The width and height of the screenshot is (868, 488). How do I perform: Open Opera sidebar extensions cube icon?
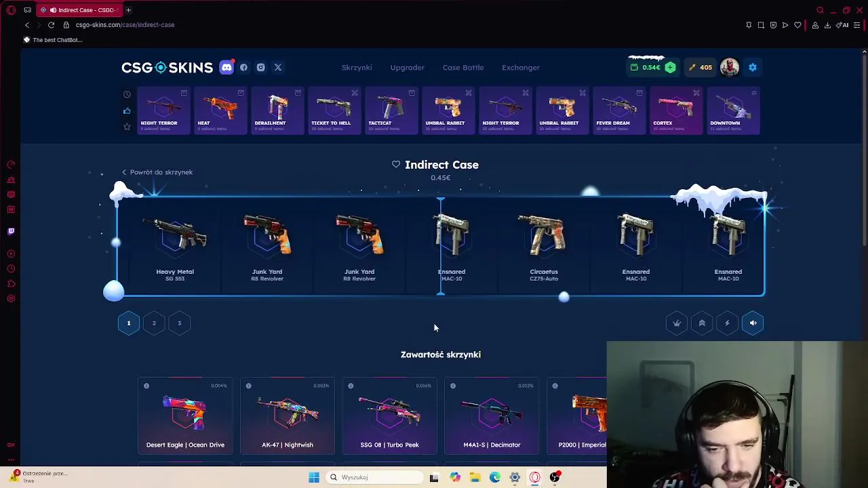[11, 283]
